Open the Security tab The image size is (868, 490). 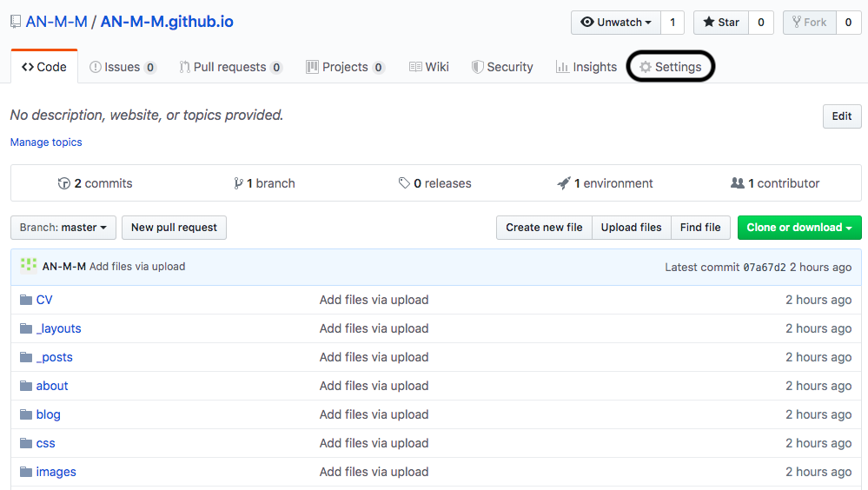pyautogui.click(x=502, y=67)
